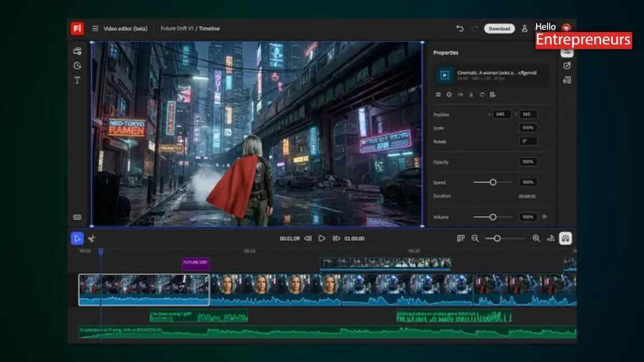Adjust the Volume slider handle
Screen dimensions: 644x362
tap(493, 217)
